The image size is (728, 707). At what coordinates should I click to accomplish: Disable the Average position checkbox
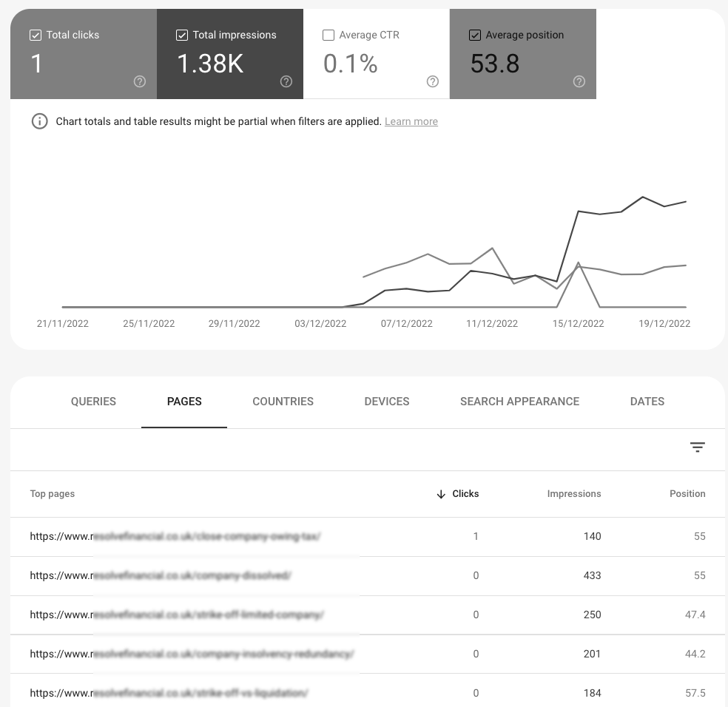[475, 35]
